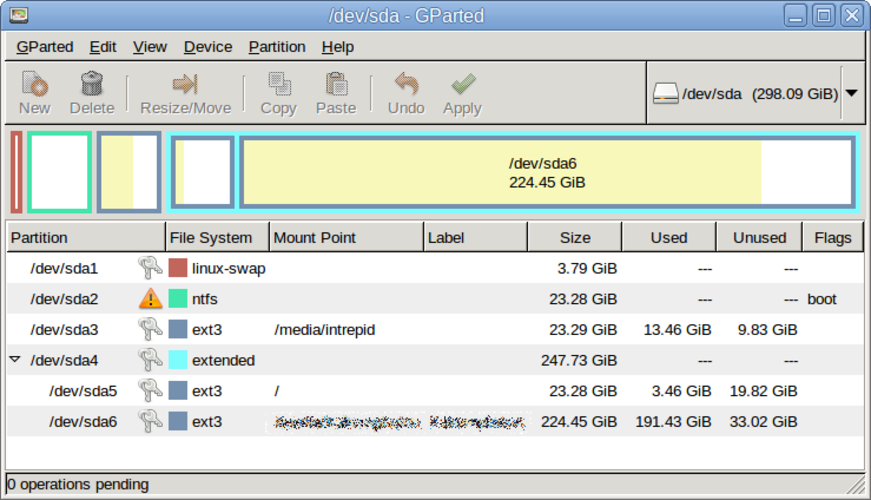Open the View menu

click(x=149, y=47)
